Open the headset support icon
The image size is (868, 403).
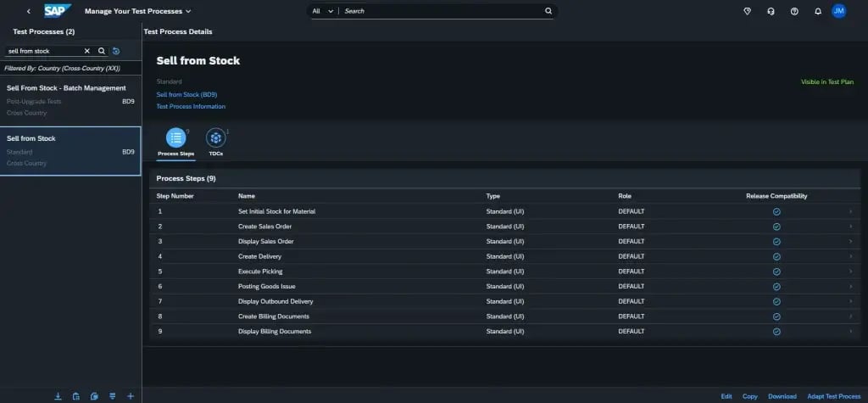click(x=771, y=11)
